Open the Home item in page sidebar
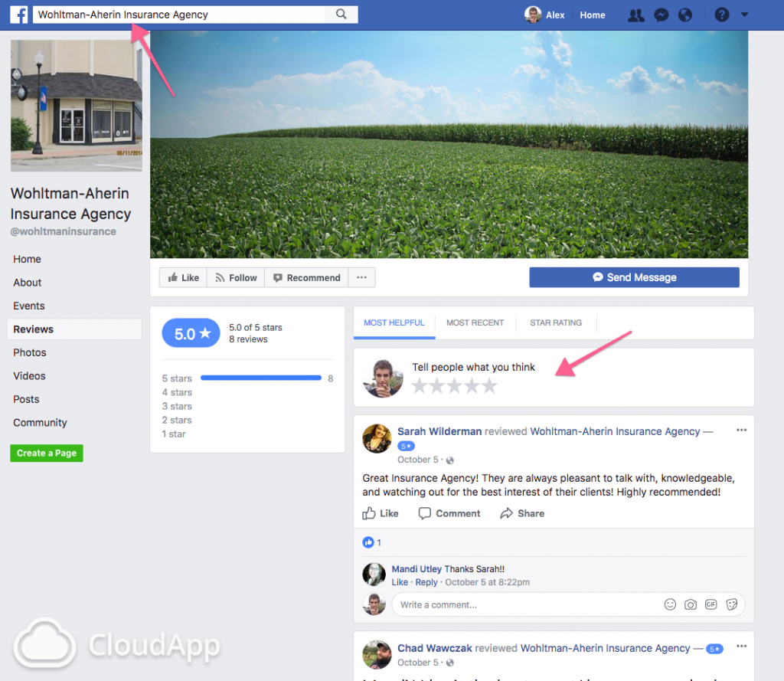Screen dimensions: 784x681 pyautogui.click(x=27, y=259)
